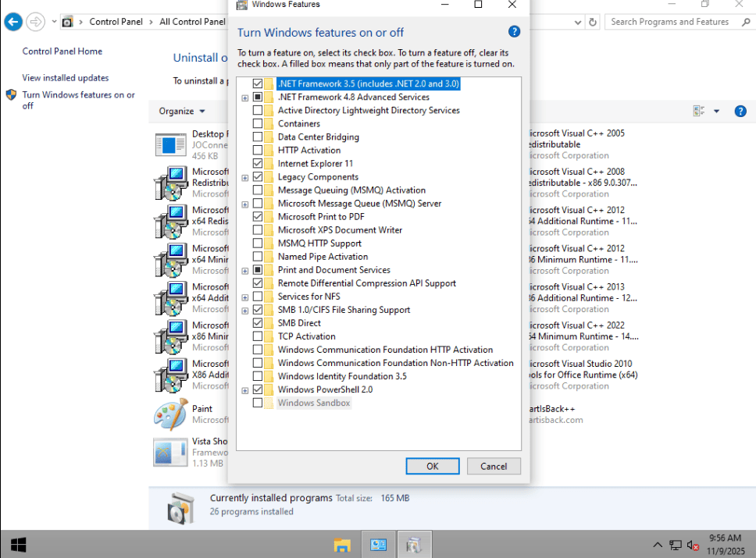756x558 pixels.
Task: Click the Vista Shortcut program icon
Action: (170, 452)
